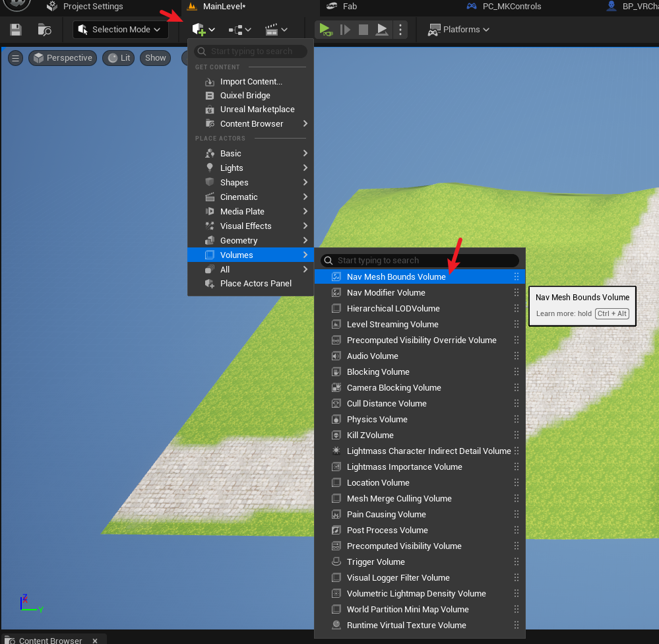
Task: Open the Cinematics clapperboard dropdown
Action: tap(276, 30)
